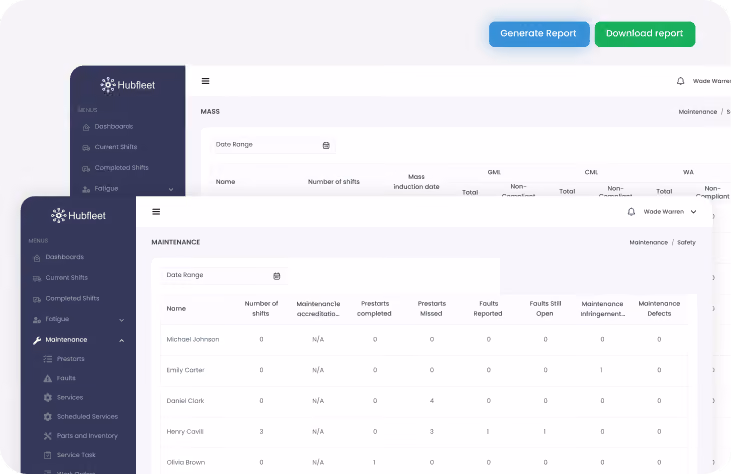Click Faults Reported column header
Screen dimensions: 731x474
[x=488, y=309]
